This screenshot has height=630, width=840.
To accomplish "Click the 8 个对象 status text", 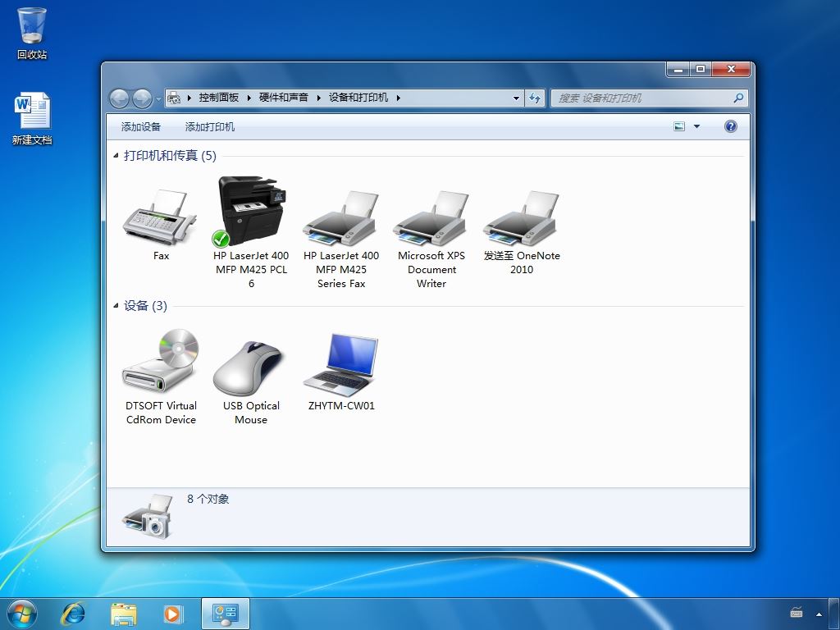I will 208,500.
